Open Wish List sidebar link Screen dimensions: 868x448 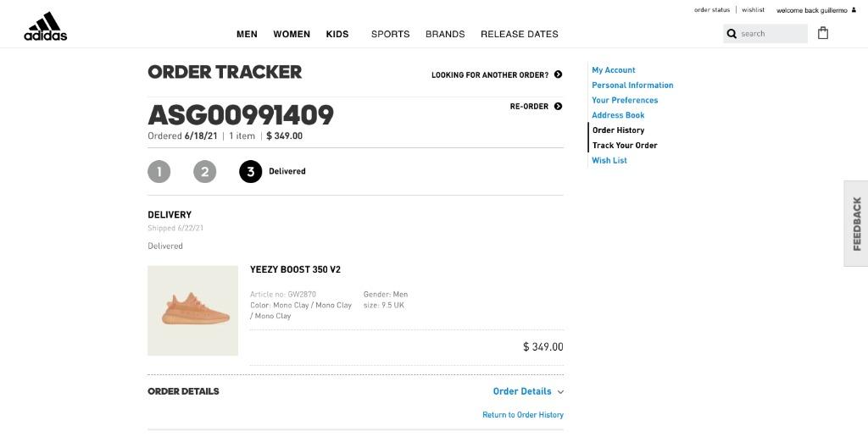click(x=609, y=160)
